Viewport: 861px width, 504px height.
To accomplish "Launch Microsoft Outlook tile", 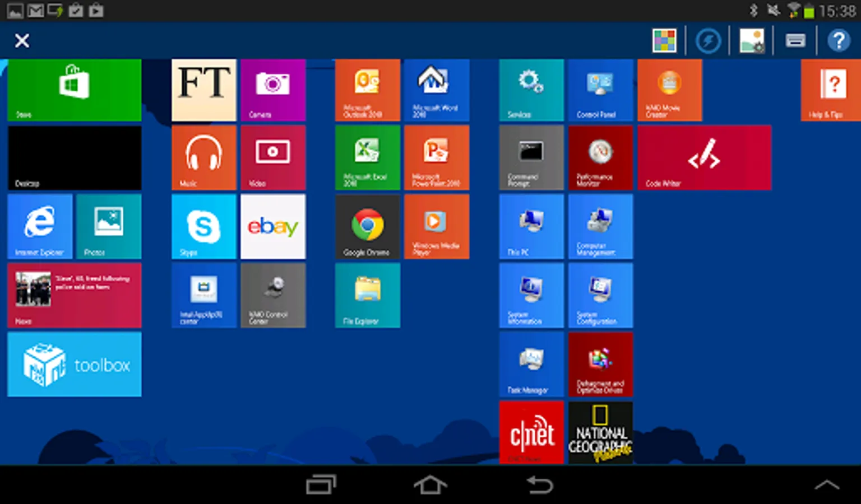I will pos(368,90).
